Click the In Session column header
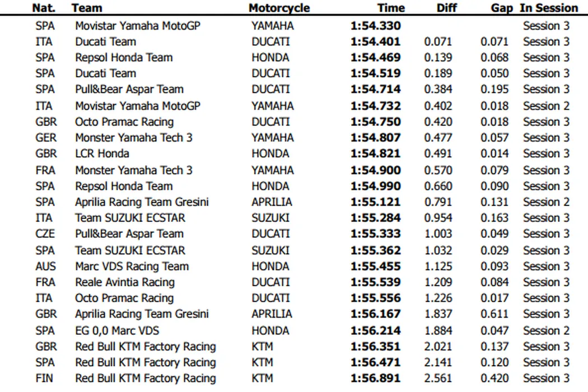The image size is (588, 392). tap(549, 8)
